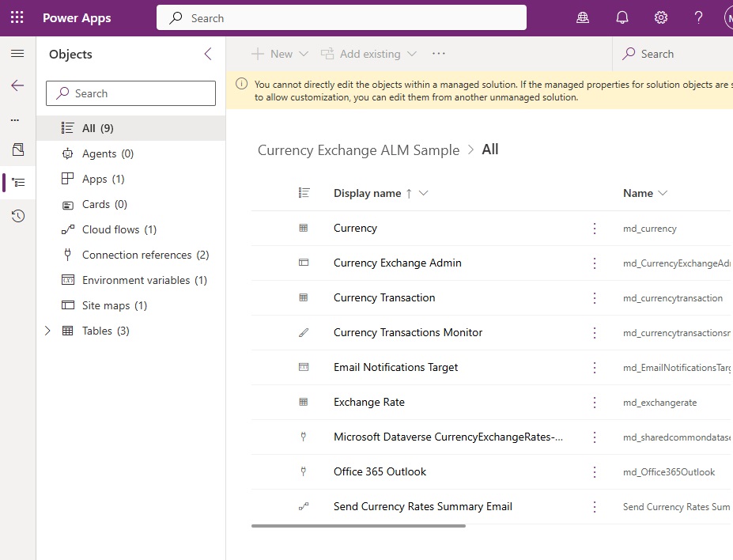Open the New dropdown
Viewport: 733px width, 560px height.
(x=280, y=54)
